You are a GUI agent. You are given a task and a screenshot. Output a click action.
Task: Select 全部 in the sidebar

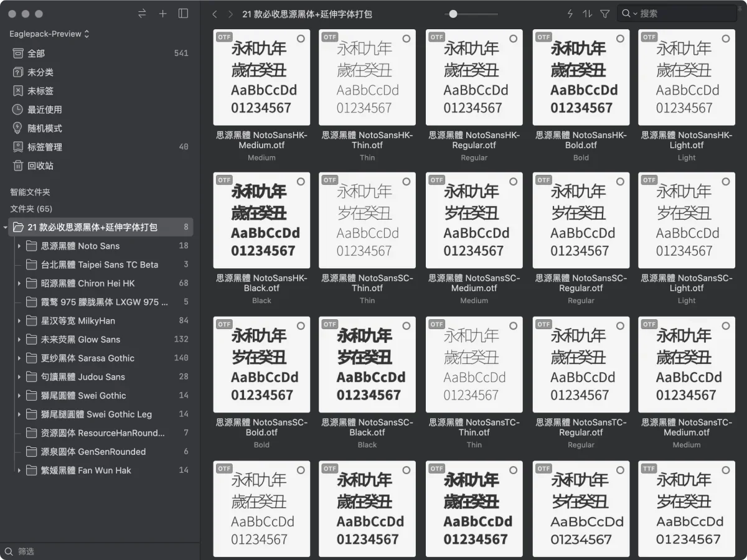pos(36,54)
